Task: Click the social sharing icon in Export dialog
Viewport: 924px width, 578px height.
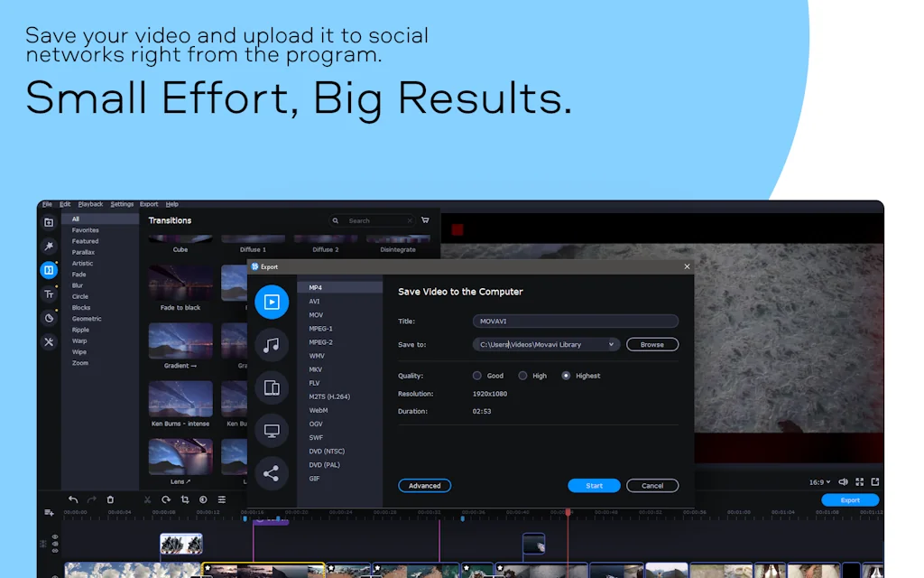Action: click(x=272, y=473)
